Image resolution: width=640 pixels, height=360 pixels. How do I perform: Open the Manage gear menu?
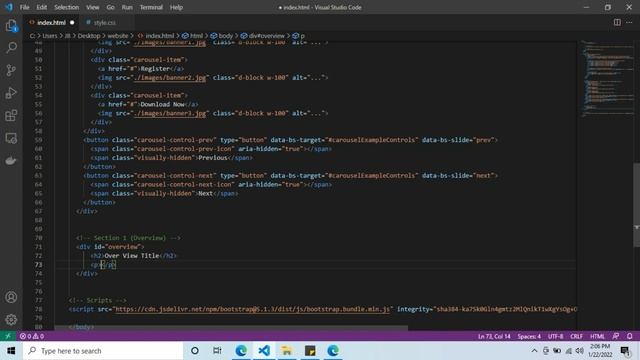coord(11,320)
